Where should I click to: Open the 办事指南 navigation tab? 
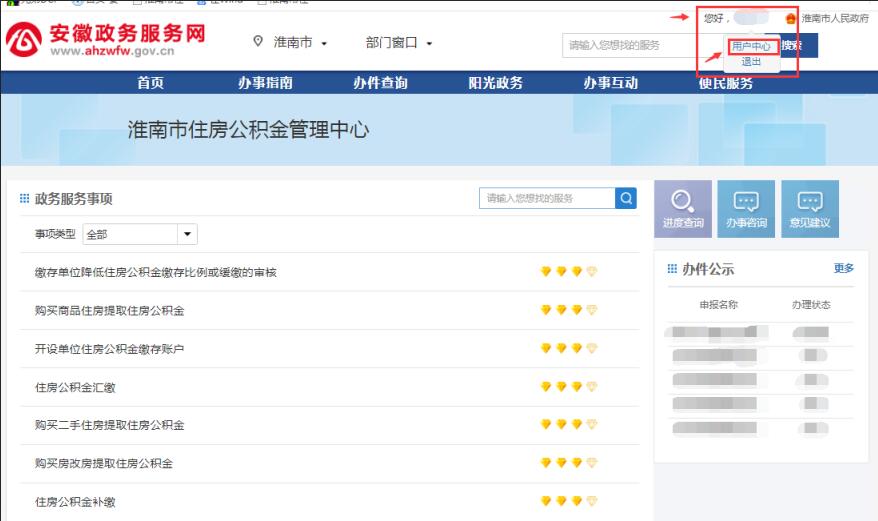point(265,83)
